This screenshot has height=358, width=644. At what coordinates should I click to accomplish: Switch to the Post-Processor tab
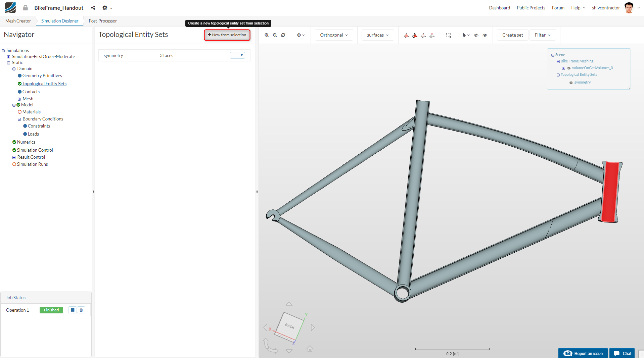click(102, 21)
